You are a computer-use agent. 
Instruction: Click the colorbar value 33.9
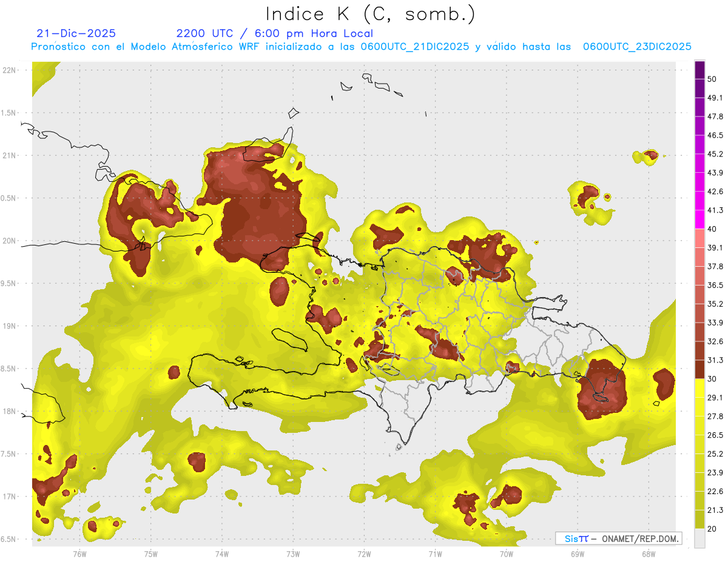tap(715, 323)
